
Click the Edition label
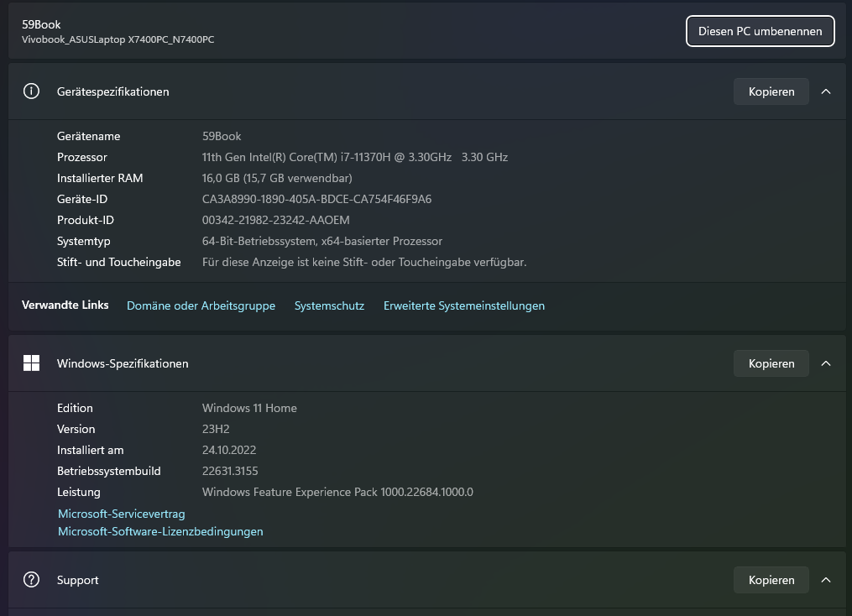click(75, 408)
